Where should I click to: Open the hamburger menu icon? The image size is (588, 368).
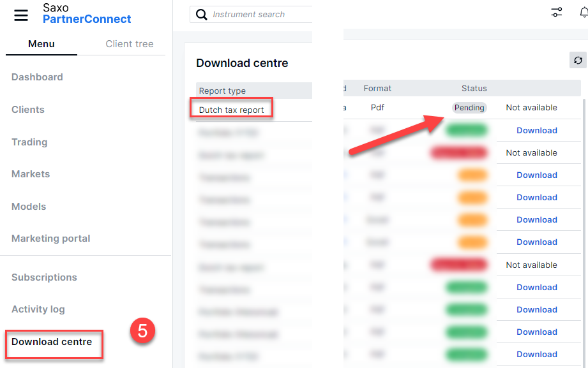pyautogui.click(x=21, y=15)
